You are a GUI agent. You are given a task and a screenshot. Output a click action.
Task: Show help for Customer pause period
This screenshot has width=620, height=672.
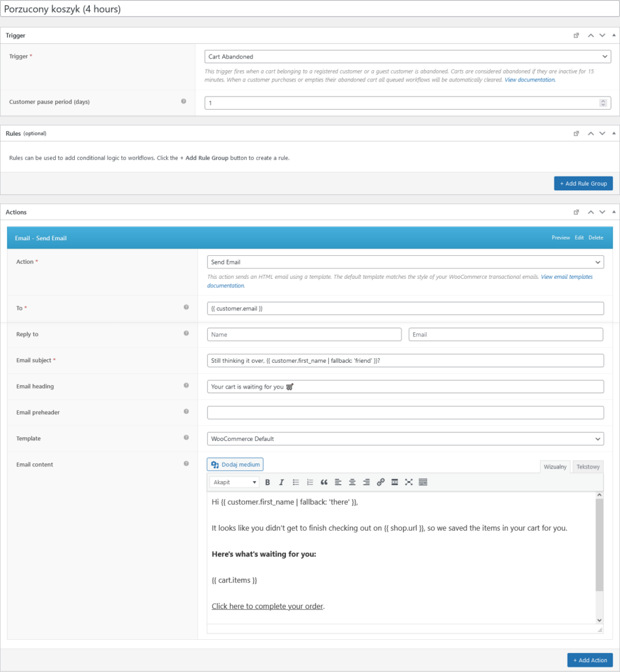click(184, 101)
